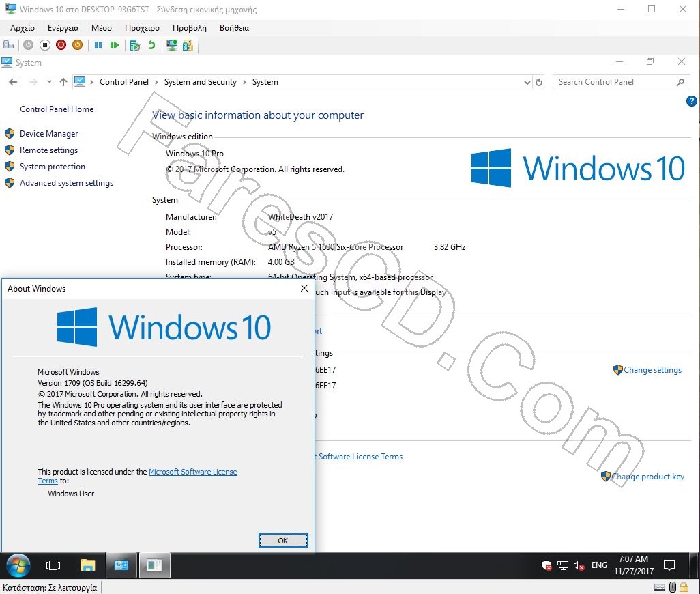
Task: Open the Πρόχειρο menu
Action: [x=142, y=28]
